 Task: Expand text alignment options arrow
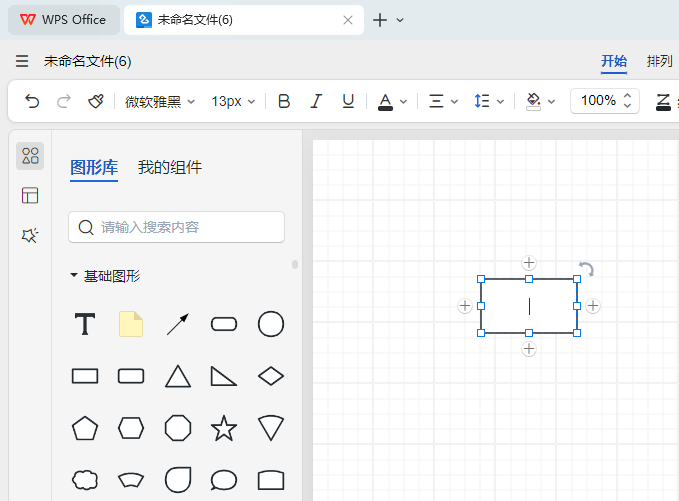pos(454,102)
